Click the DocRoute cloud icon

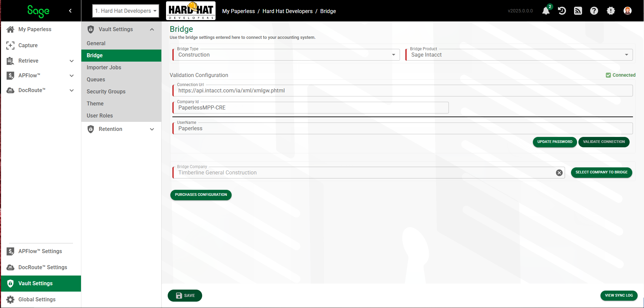pos(10,90)
